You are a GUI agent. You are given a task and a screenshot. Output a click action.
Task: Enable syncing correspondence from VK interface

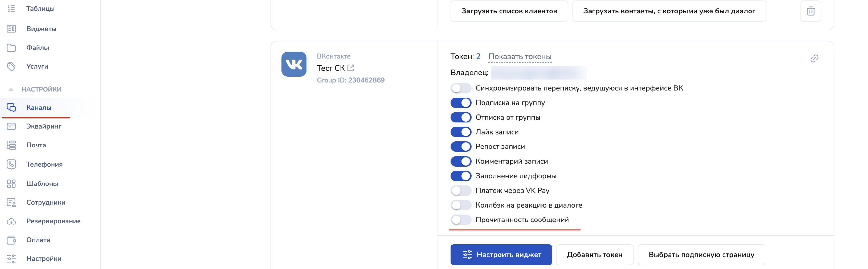tap(461, 88)
